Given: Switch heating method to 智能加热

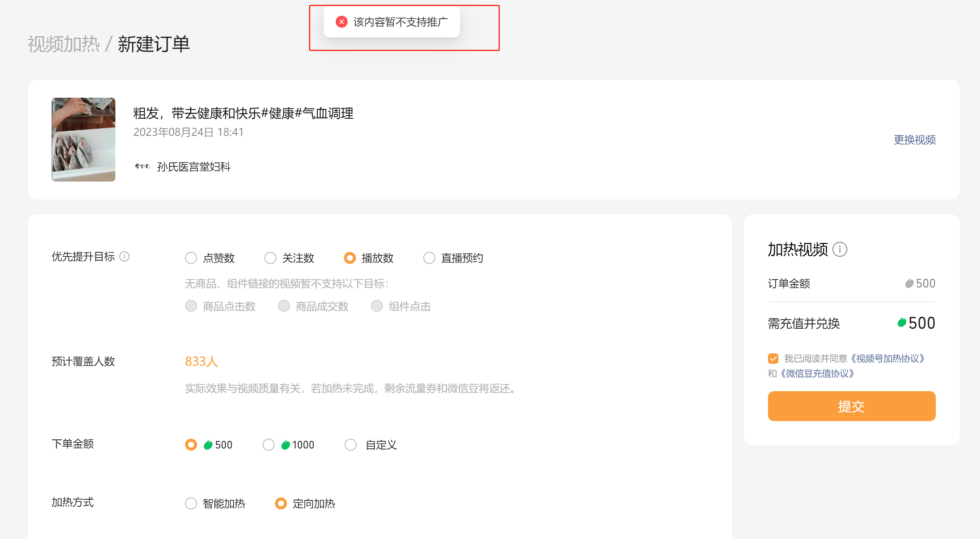Looking at the screenshot, I should 191,504.
